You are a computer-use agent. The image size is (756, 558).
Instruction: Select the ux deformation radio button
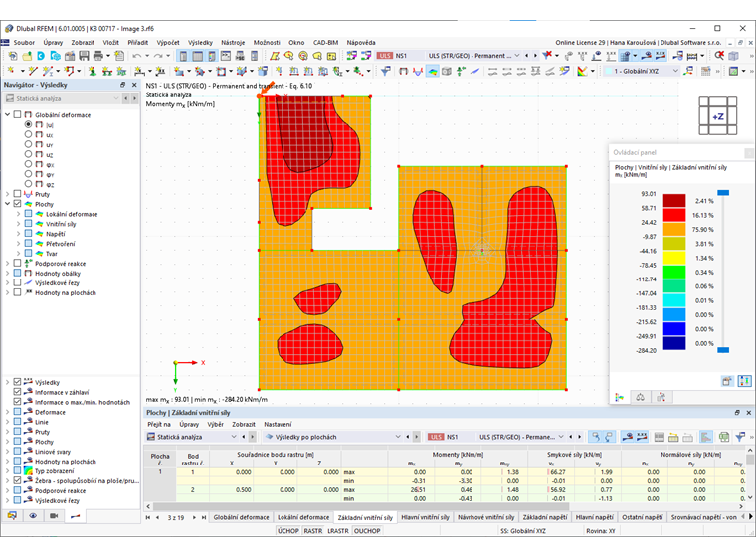coord(28,134)
